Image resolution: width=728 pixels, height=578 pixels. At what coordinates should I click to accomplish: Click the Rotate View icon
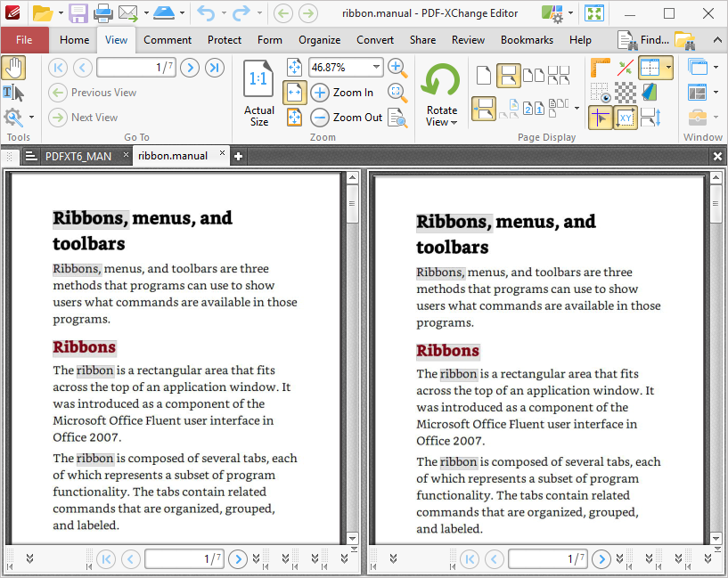[x=441, y=81]
